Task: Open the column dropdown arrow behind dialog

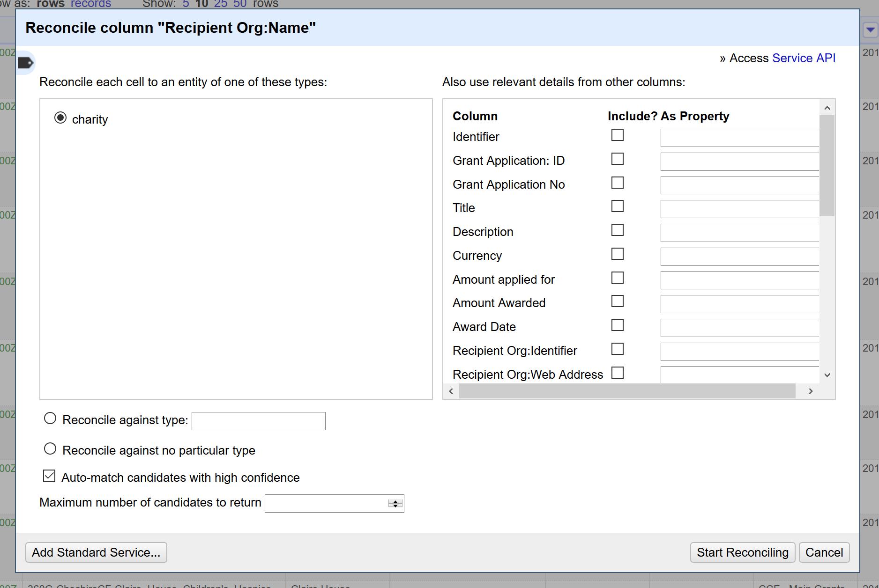Action: click(870, 30)
